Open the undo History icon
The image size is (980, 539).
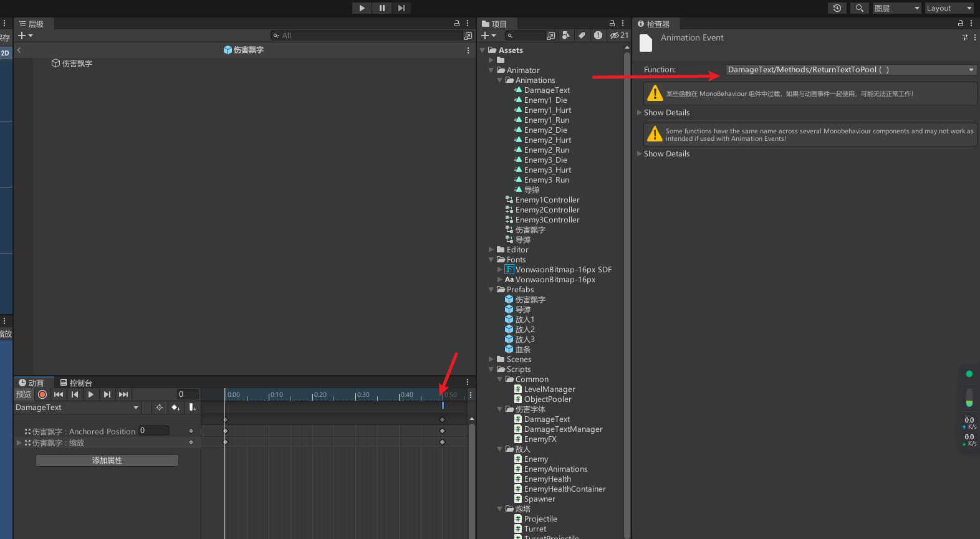coord(837,8)
